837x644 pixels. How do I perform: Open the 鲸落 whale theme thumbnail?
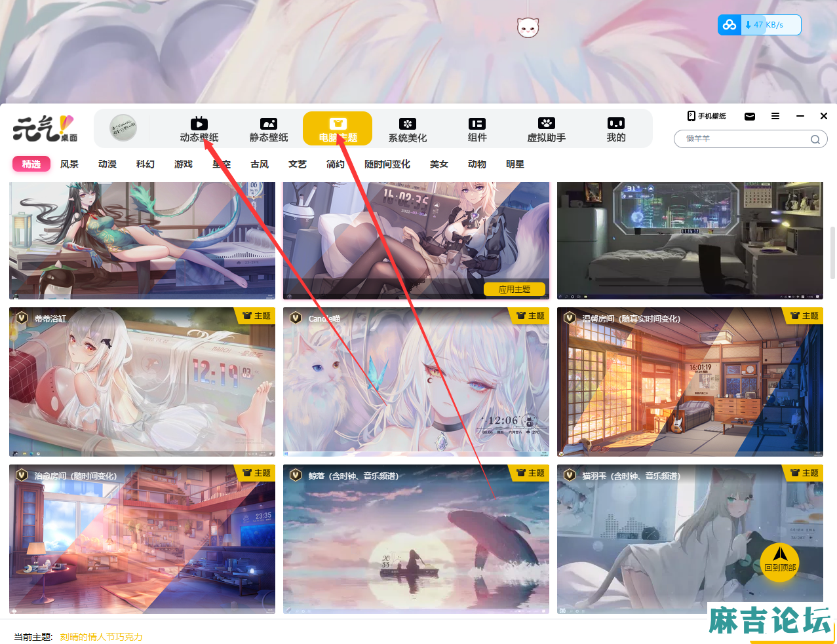(416, 539)
